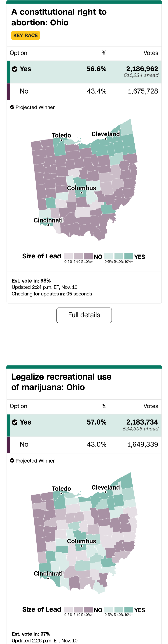Viewport: 168px width, 644px height.
Task: Click the Option column header in marijuana table
Action: (19, 406)
